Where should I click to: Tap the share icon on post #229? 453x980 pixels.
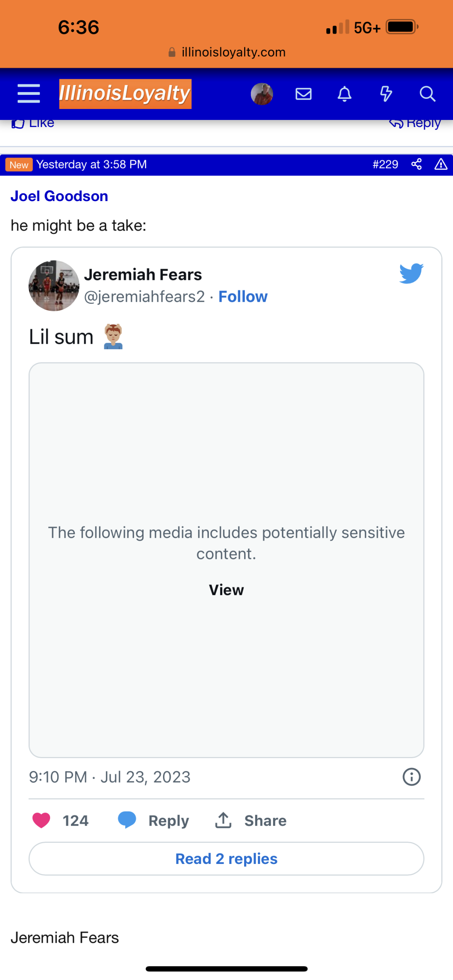tap(417, 164)
